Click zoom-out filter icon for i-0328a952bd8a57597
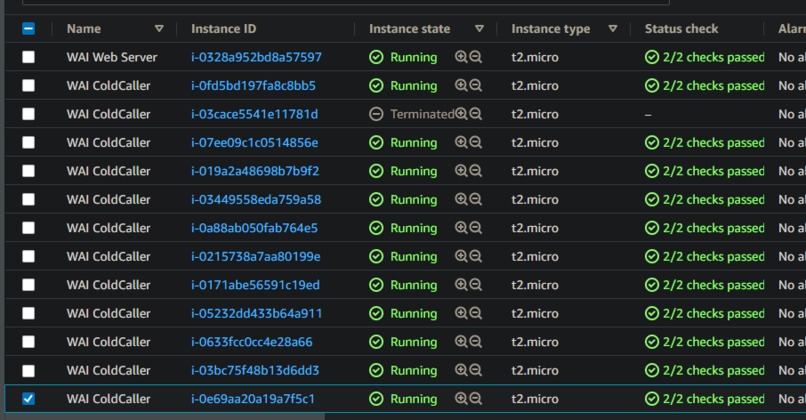The image size is (806, 420). (475, 57)
